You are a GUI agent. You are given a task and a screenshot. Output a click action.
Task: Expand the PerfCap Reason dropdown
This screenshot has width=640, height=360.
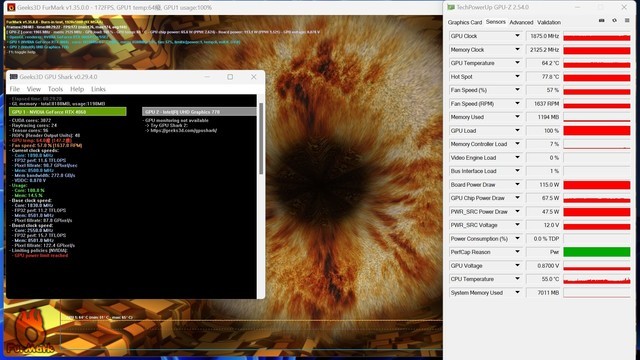point(517,252)
